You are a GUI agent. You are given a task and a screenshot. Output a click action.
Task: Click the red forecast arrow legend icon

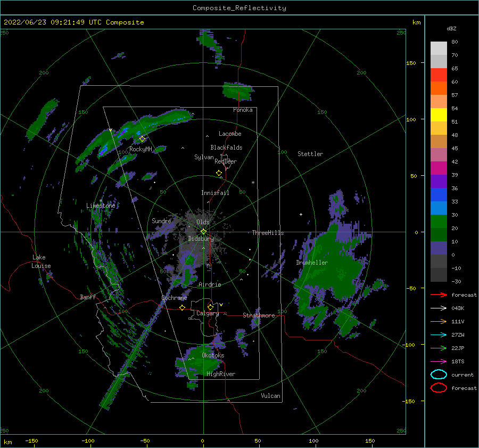click(x=439, y=295)
